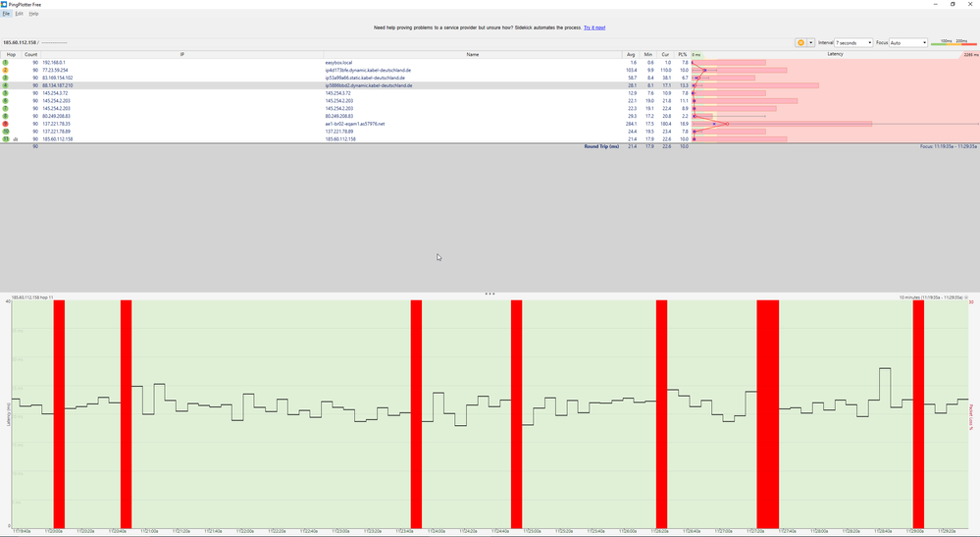
Task: Sort by the Hop column header
Action: pos(11,54)
